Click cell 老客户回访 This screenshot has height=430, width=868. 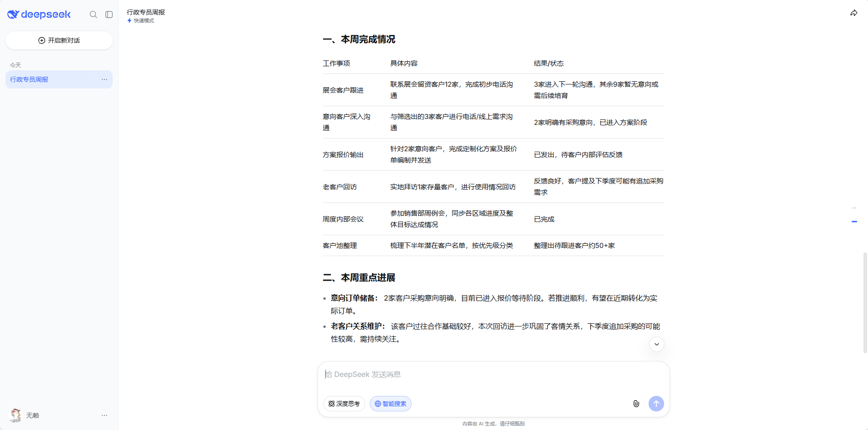point(340,187)
